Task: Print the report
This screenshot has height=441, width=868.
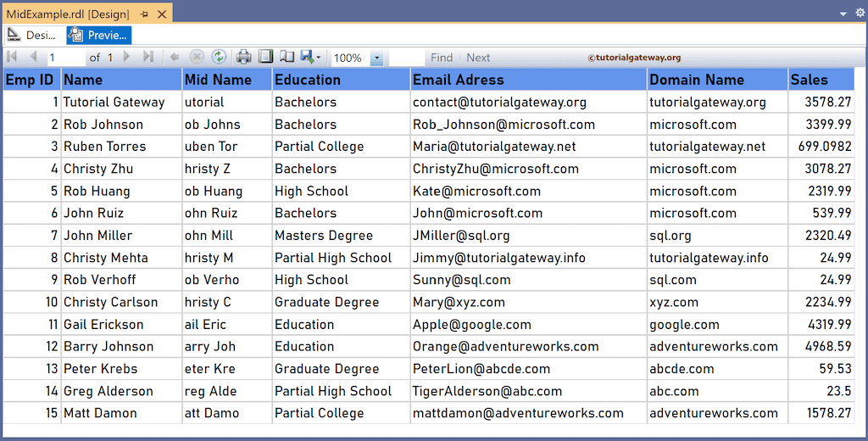Action: click(x=244, y=57)
